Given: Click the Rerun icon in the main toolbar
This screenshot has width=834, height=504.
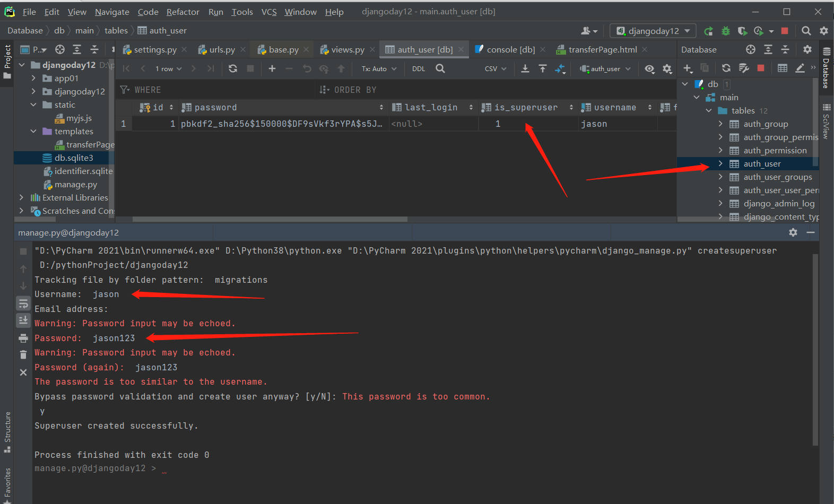Looking at the screenshot, I should pyautogui.click(x=708, y=31).
